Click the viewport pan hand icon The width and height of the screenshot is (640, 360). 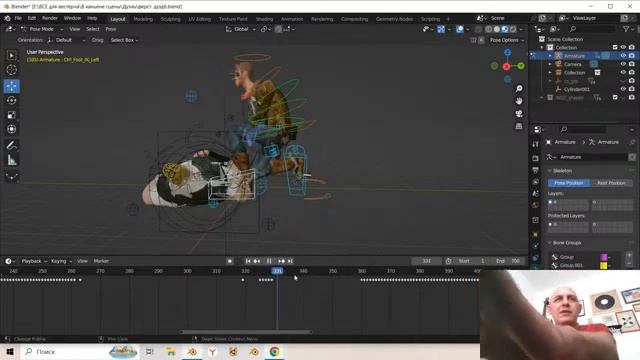(x=519, y=101)
